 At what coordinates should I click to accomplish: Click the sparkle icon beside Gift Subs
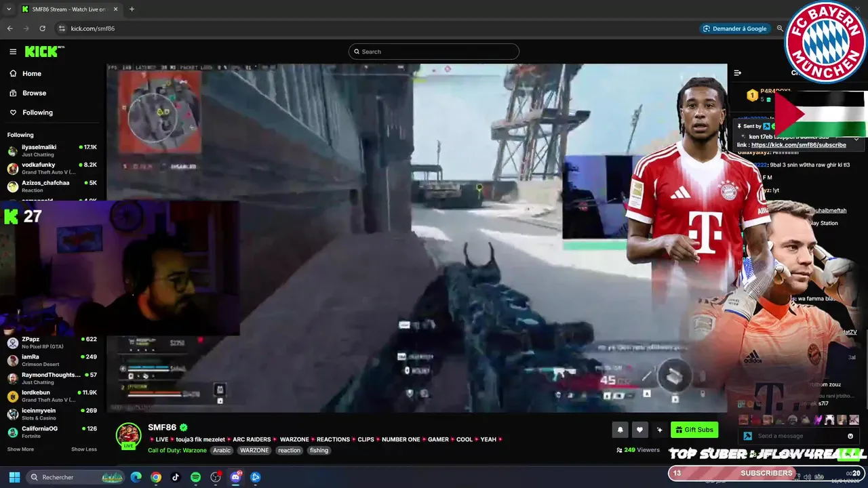coord(659,430)
